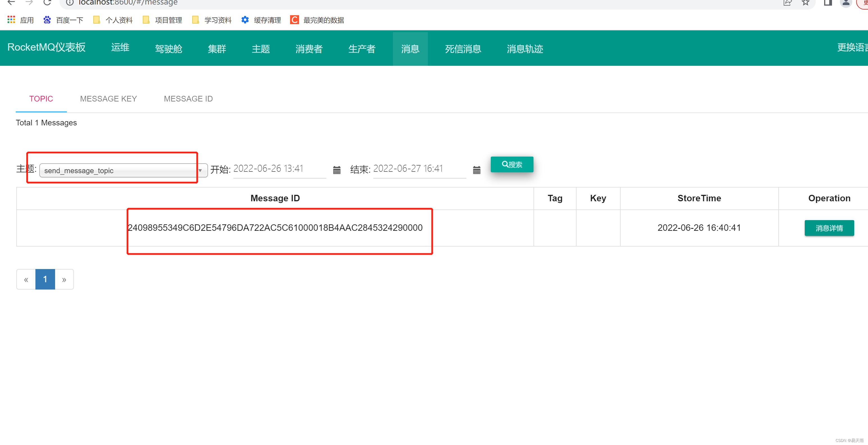Open the 消费者 navigation menu
Viewport: 868px width, 445px height.
point(309,49)
